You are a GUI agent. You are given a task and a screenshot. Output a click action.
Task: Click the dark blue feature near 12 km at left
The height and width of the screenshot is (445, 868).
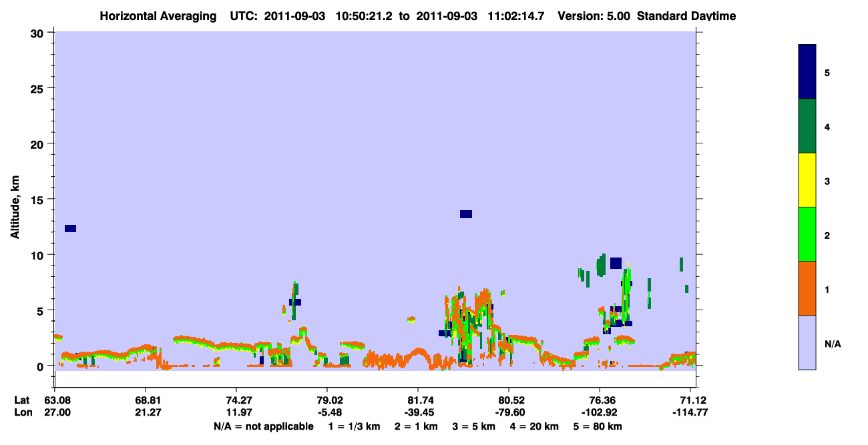[70, 228]
